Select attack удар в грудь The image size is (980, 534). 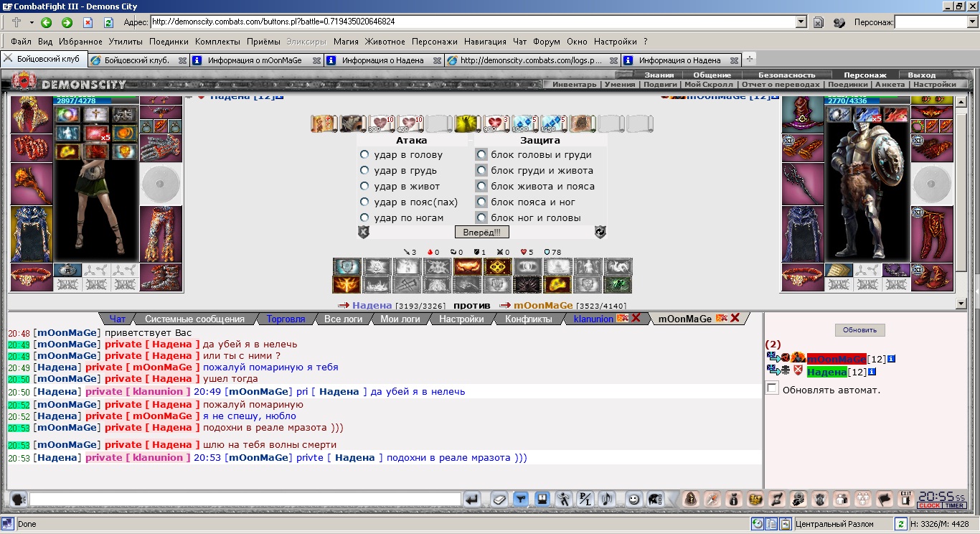(x=364, y=170)
